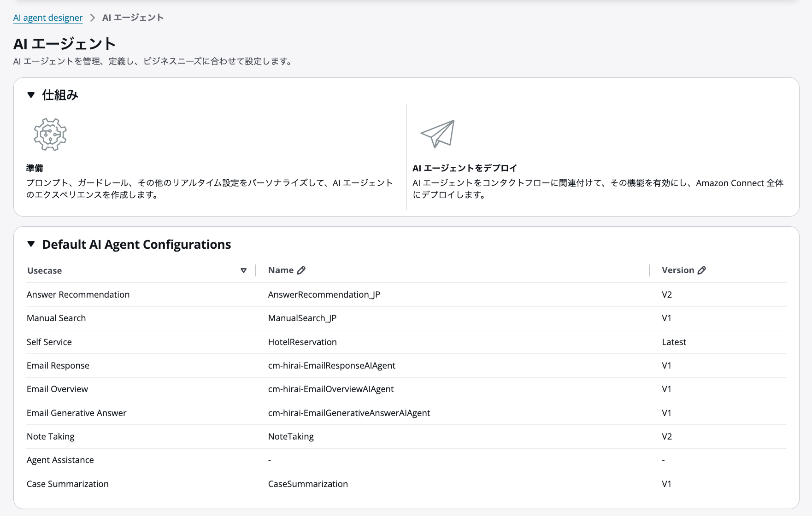The width and height of the screenshot is (812, 516).
Task: Open the AI agent designer breadcrumb link
Action: [47, 18]
